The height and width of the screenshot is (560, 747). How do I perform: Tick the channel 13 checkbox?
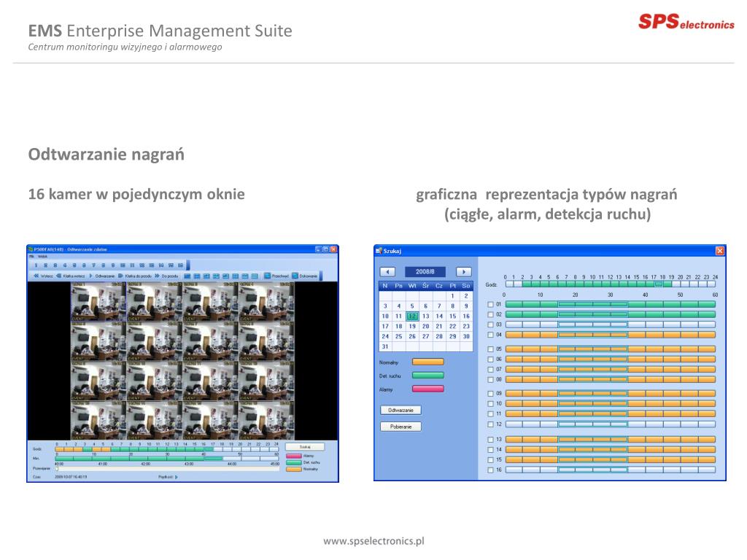click(490, 440)
